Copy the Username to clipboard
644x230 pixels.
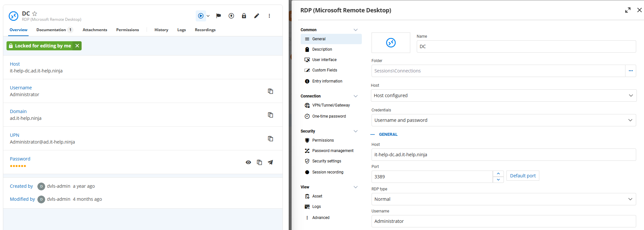270,91
